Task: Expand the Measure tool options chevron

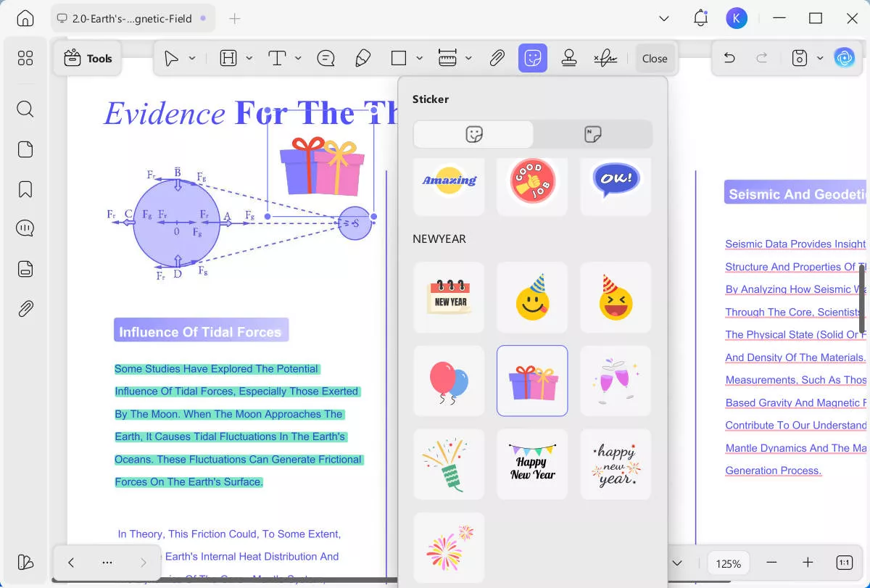Action: coord(468,58)
